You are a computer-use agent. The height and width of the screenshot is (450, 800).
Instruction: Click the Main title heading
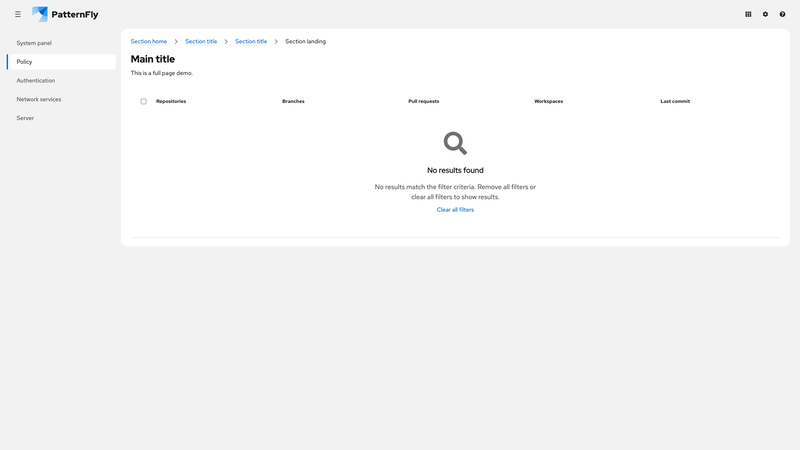click(153, 59)
